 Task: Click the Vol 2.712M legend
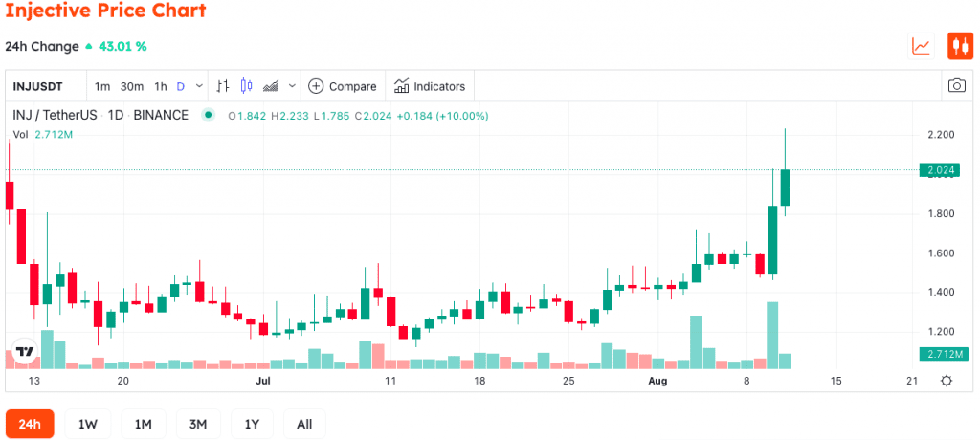[x=42, y=134]
